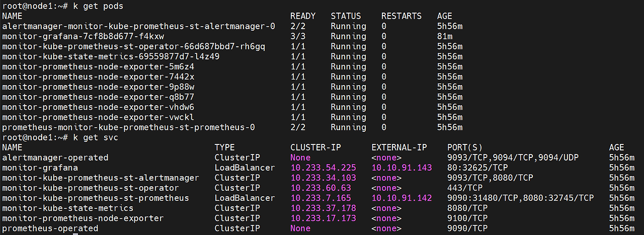Click port mapping 80:32625/TCP
This screenshot has width=644, height=235.
point(477,168)
